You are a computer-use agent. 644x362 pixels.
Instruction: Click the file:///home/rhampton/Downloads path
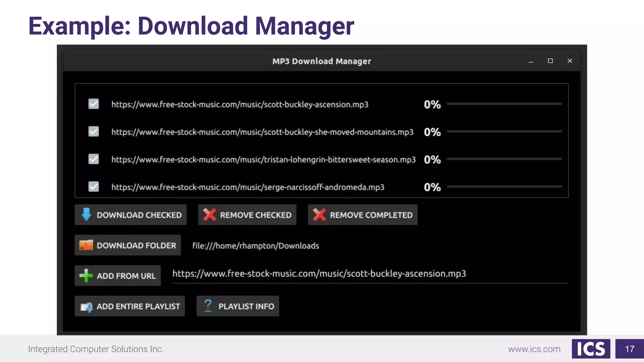256,246
